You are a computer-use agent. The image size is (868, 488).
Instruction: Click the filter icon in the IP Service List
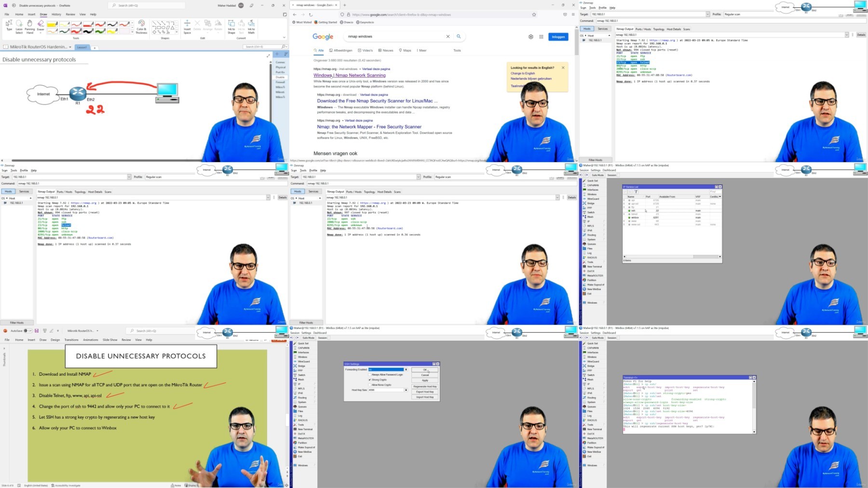tap(636, 192)
